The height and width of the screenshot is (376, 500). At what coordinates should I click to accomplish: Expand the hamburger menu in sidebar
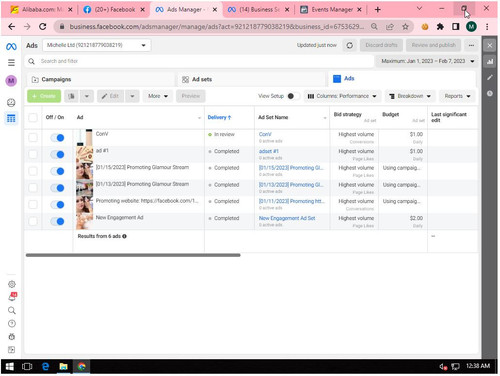point(11,63)
